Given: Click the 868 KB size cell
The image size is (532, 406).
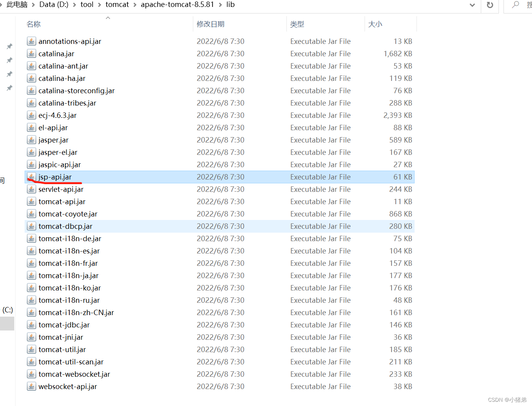Looking at the screenshot, I should click(x=401, y=214).
